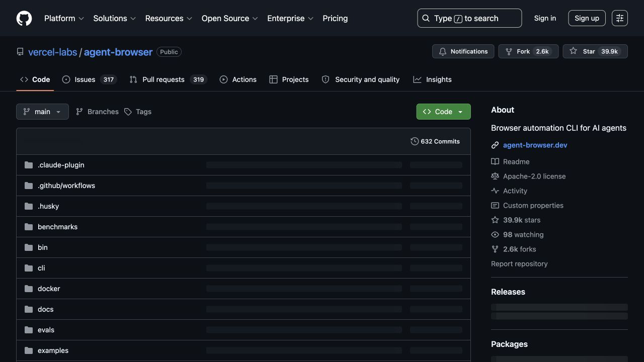Open the repository Activity page
644x362 pixels.
pyautogui.click(x=509, y=191)
